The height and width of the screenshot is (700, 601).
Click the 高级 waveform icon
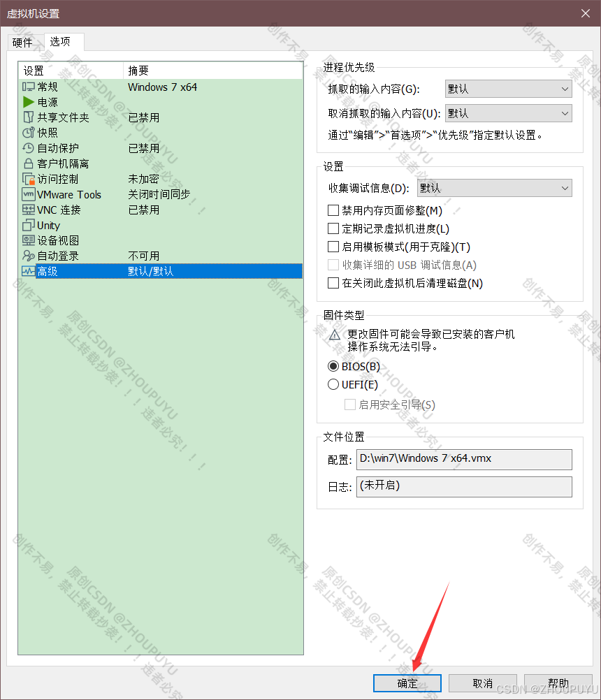[29, 271]
